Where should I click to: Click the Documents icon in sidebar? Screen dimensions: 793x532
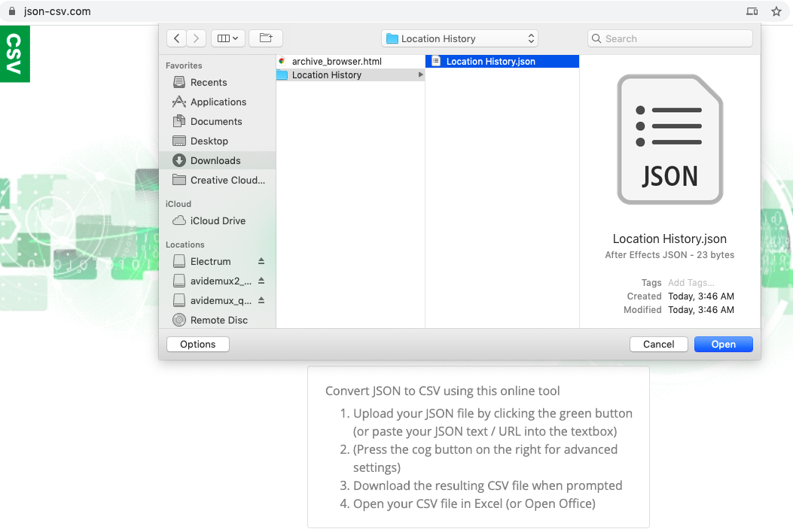(x=179, y=121)
